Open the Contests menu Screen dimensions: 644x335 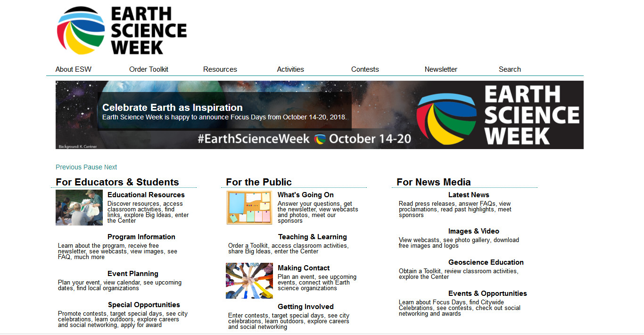click(365, 69)
